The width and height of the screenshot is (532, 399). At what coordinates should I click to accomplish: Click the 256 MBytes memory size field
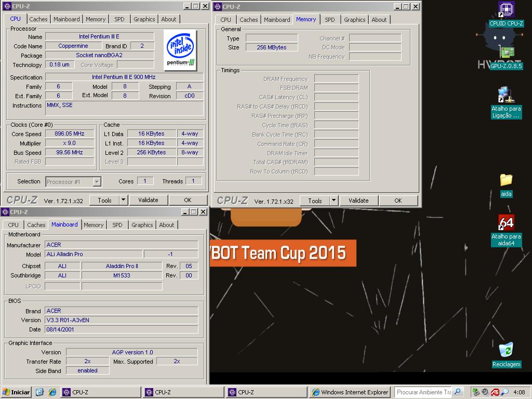[x=272, y=47]
